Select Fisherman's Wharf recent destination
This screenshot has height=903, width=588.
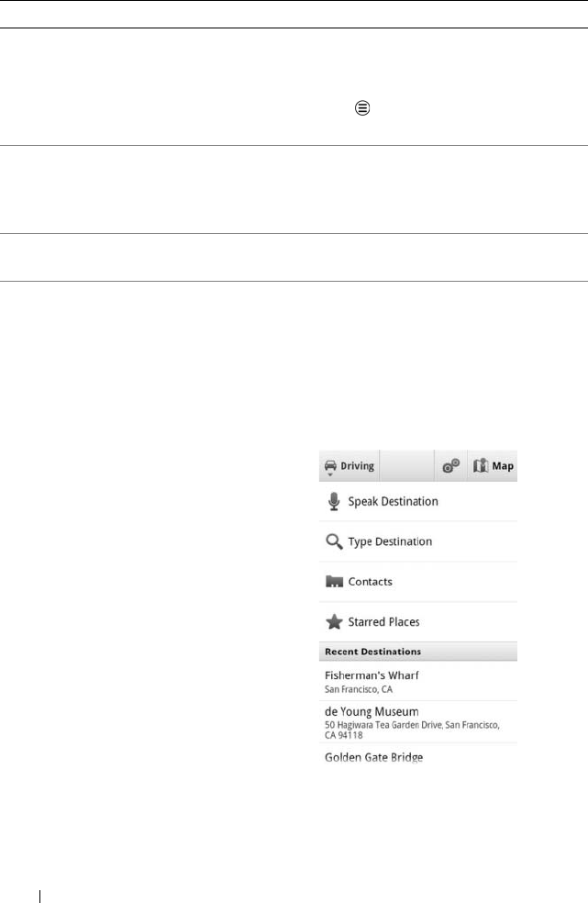click(418, 681)
